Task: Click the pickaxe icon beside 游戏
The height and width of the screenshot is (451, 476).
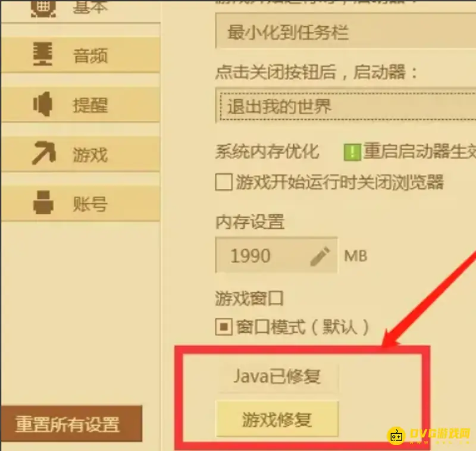Action: [x=43, y=153]
